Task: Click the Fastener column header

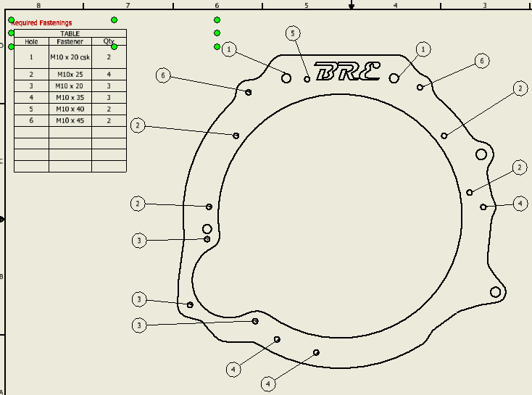Action: tap(70, 41)
